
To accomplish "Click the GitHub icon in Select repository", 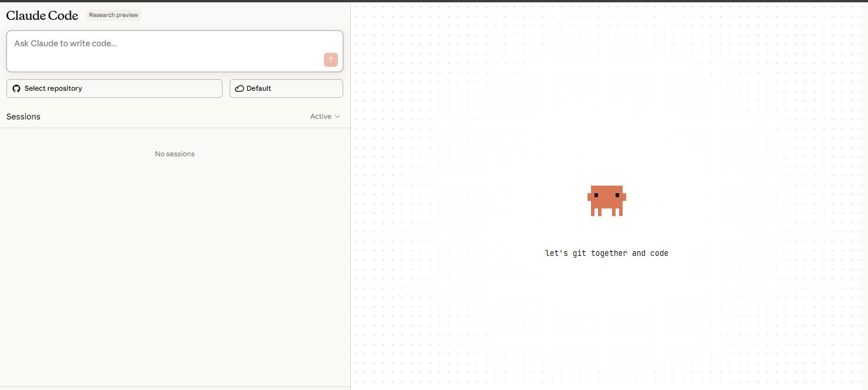I will (x=16, y=88).
